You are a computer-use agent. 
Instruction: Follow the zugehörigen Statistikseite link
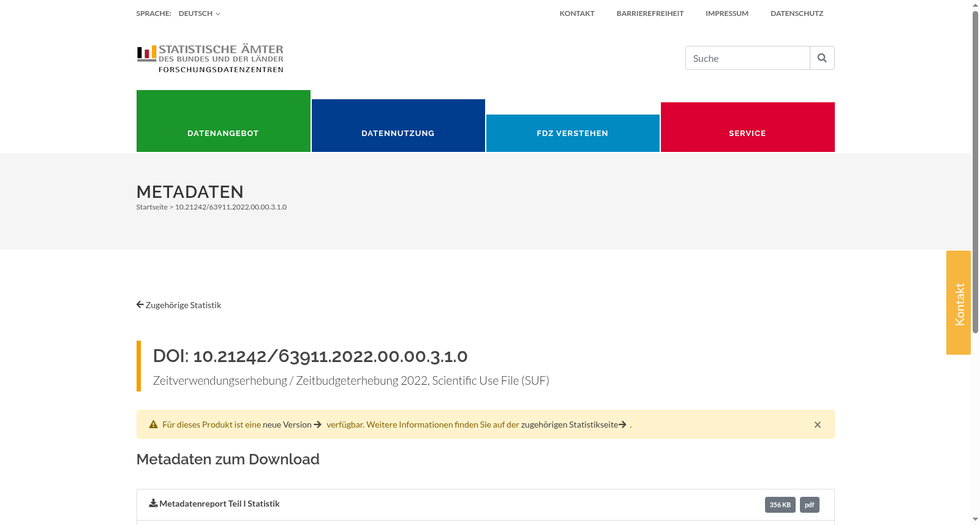(569, 425)
